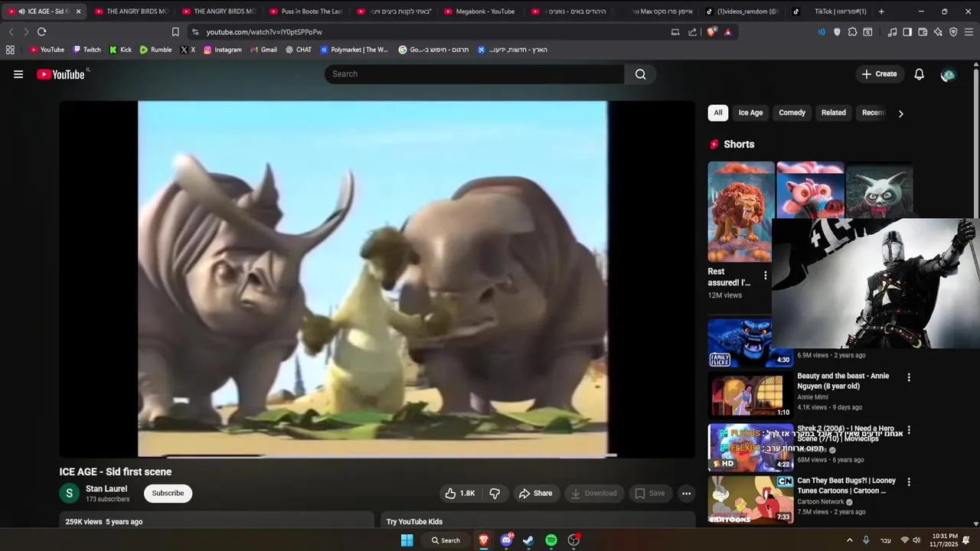Open the Rumble bookmark

coord(155,50)
